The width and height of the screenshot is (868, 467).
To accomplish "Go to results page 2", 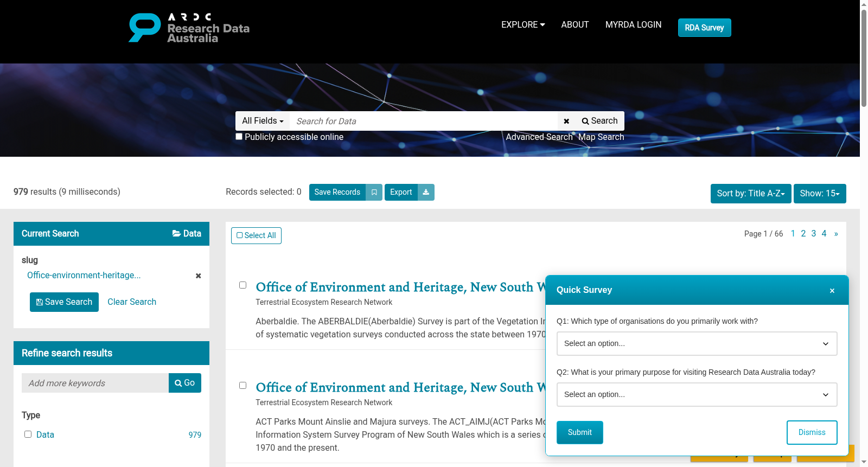I will tap(803, 234).
